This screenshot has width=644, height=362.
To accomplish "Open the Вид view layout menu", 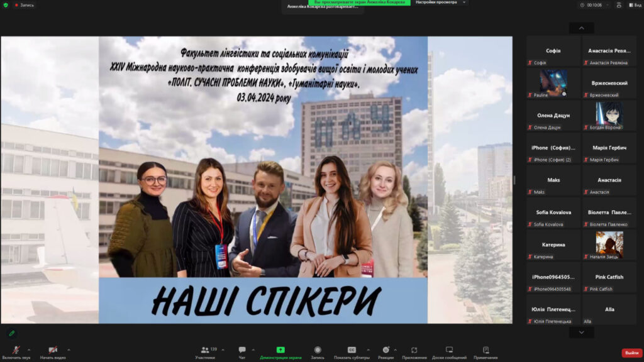I will (633, 5).
